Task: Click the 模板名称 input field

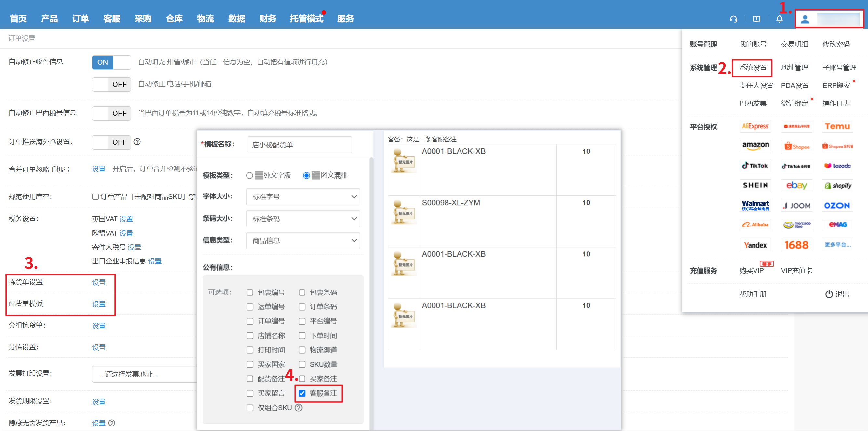Action: click(x=299, y=145)
